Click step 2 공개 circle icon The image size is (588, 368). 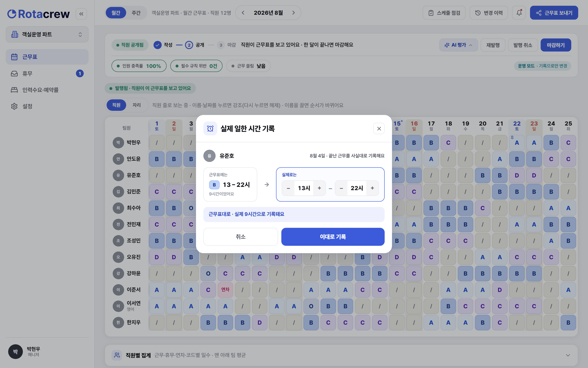[189, 45]
